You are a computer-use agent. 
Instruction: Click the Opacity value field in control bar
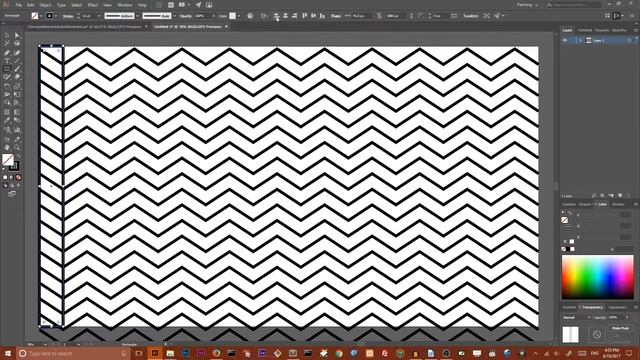pyautogui.click(x=202, y=16)
